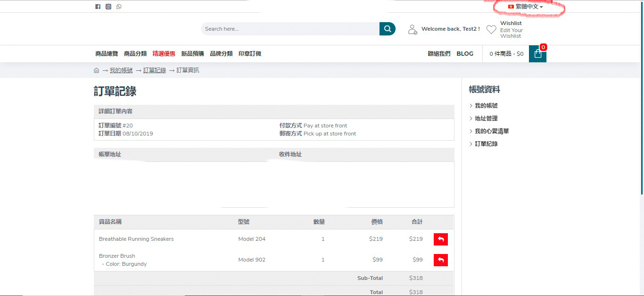Open the BLOG link
644x296 pixels.
pos(465,54)
